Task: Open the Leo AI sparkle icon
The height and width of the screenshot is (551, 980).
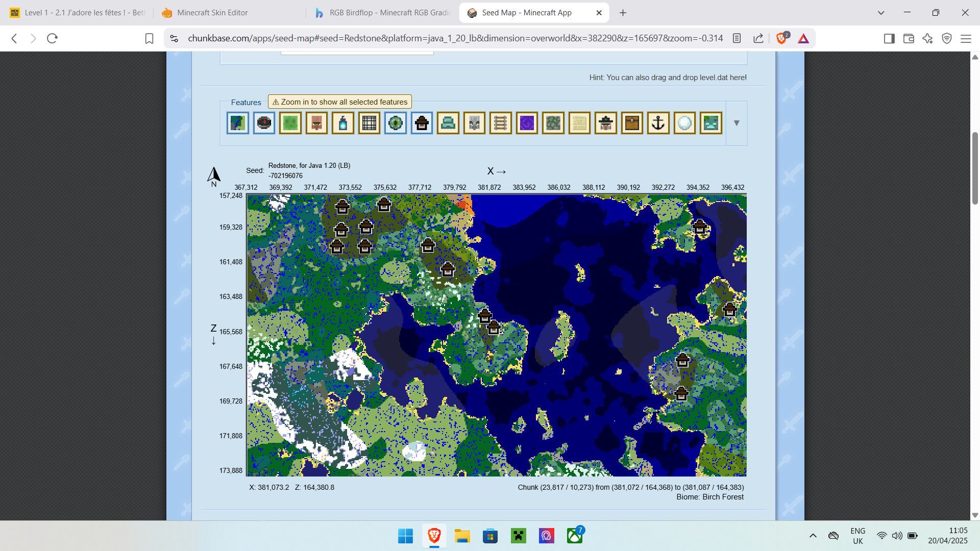Action: click(x=927, y=38)
